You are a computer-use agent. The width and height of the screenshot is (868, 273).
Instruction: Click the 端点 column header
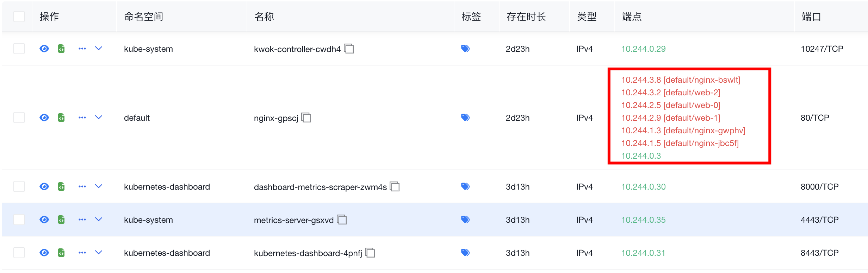tap(632, 17)
